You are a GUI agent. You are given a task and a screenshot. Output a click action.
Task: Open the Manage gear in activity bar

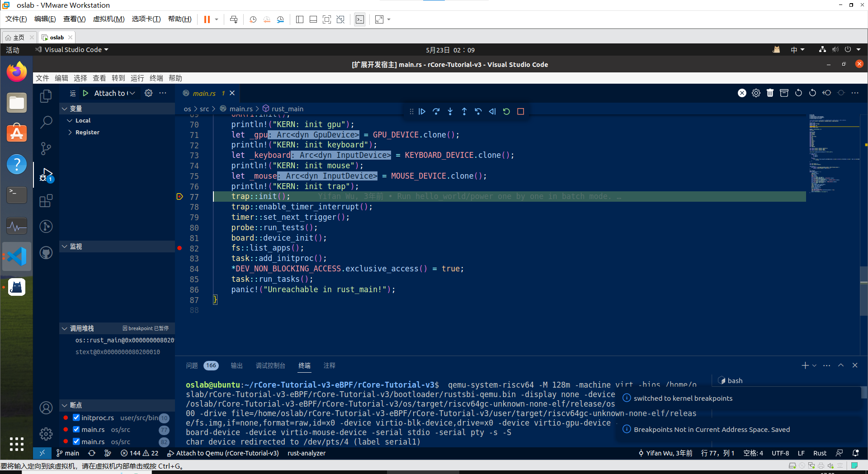pyautogui.click(x=46, y=434)
